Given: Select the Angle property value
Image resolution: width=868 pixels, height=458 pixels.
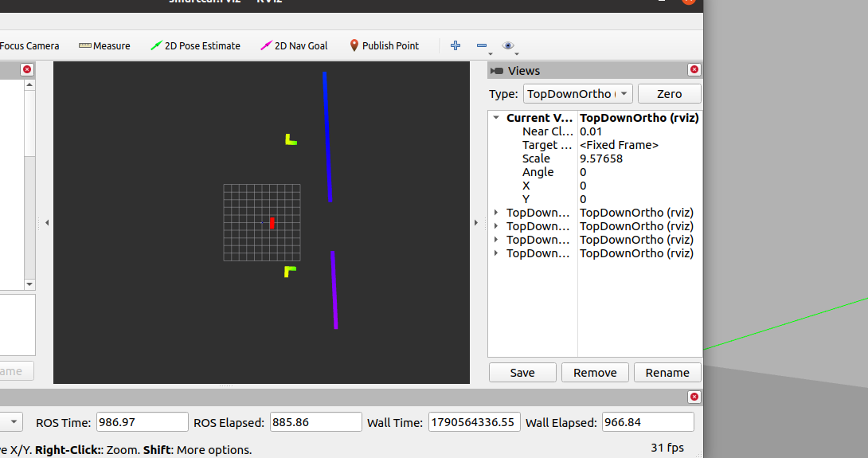Looking at the screenshot, I should (583, 172).
